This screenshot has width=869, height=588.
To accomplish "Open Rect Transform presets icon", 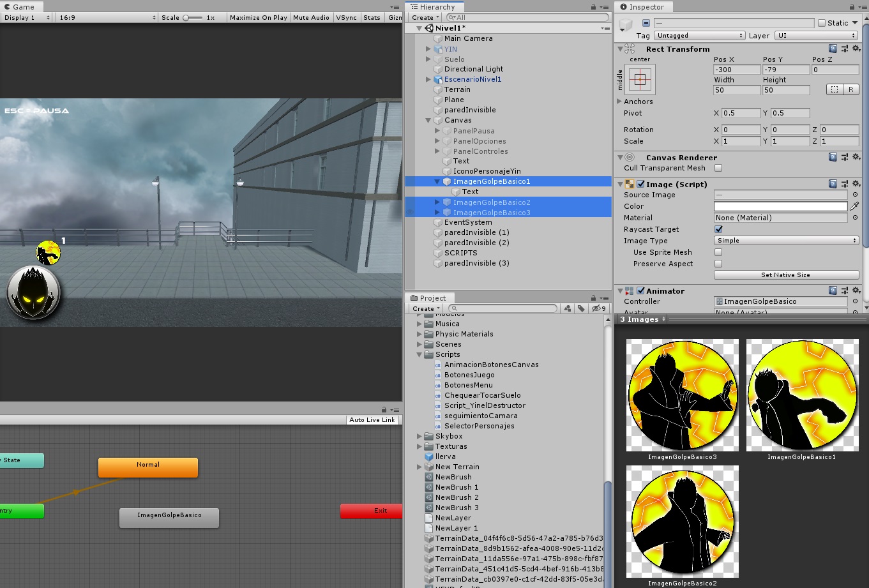I will tap(845, 49).
